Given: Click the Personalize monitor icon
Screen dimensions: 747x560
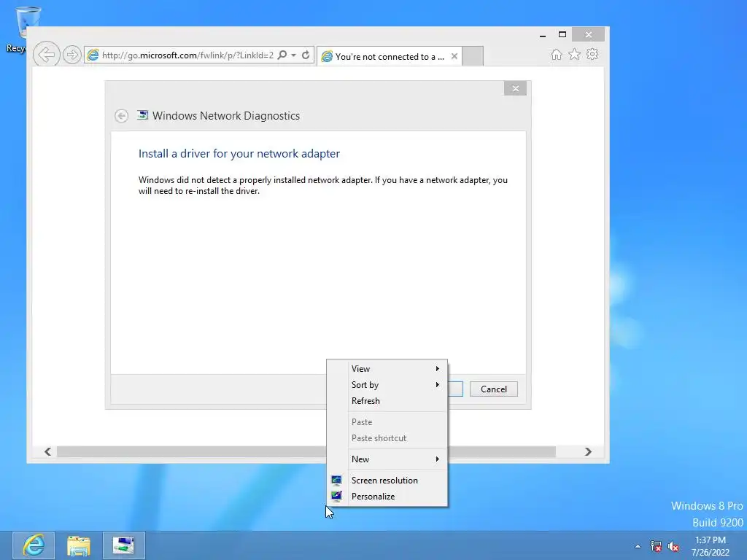Looking at the screenshot, I should point(336,496).
